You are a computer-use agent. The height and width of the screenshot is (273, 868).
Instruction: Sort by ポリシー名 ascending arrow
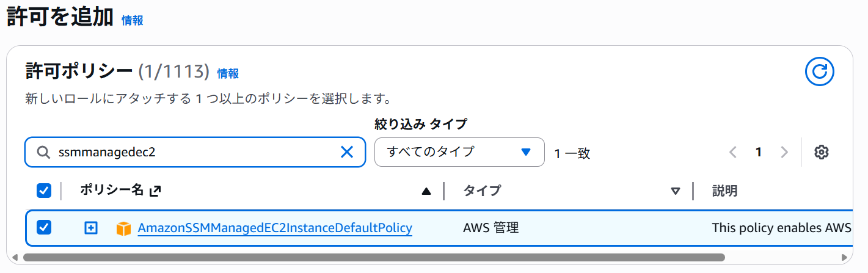tap(426, 191)
